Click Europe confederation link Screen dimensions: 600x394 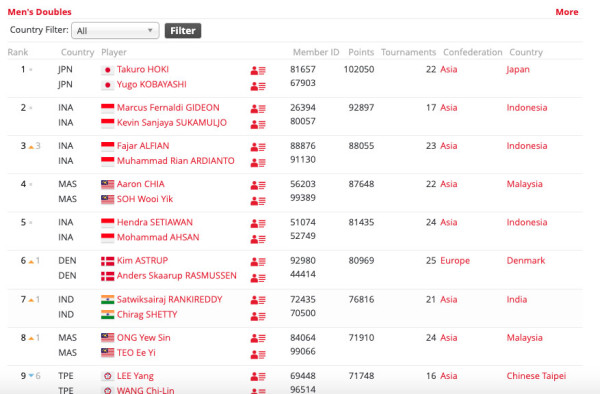pos(455,260)
